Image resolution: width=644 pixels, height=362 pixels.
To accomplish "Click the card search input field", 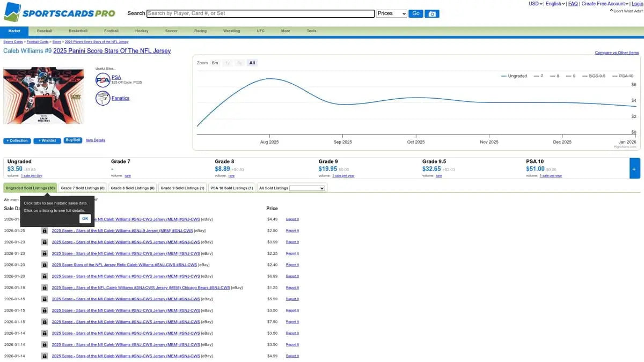I will (261, 13).
